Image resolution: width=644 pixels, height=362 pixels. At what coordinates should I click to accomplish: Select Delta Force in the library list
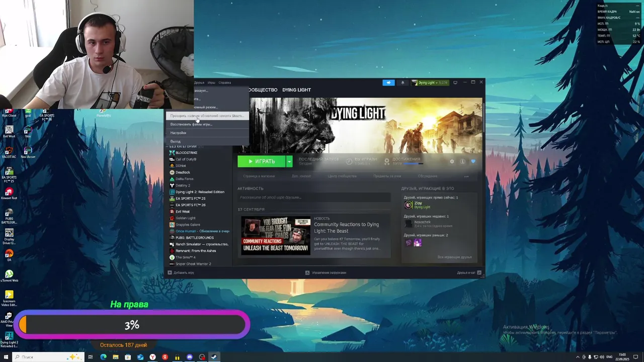(185, 179)
